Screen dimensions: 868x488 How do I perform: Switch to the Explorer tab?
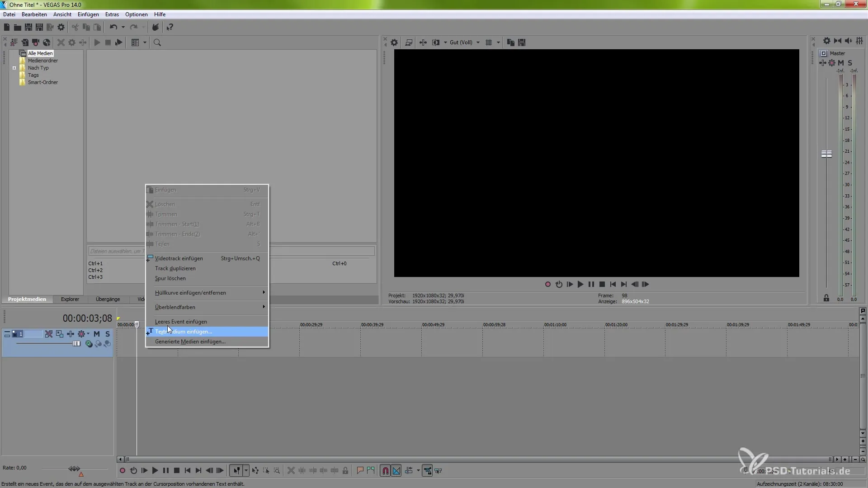click(x=70, y=299)
